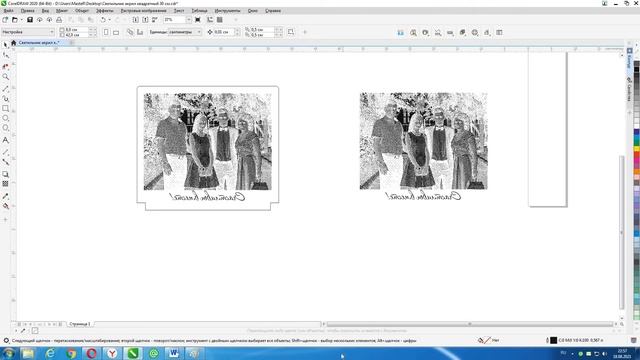640x360 pixels.
Task: Open the Файл menu
Action: coord(9,11)
